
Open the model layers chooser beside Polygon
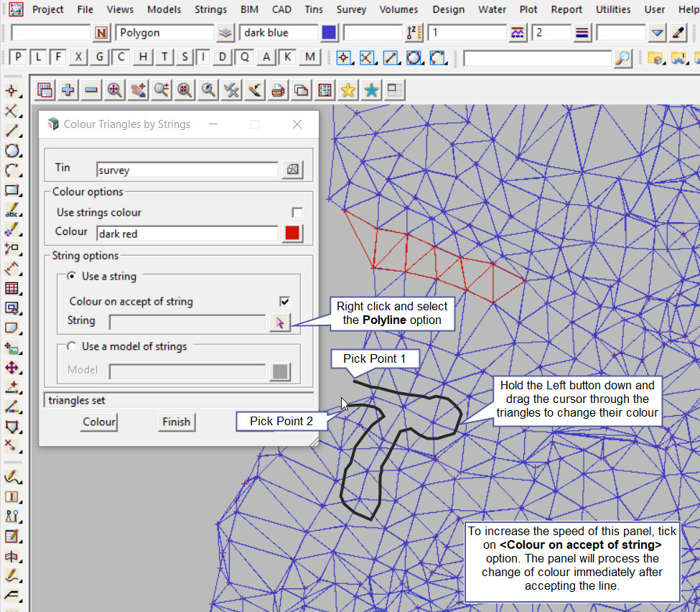(225, 33)
